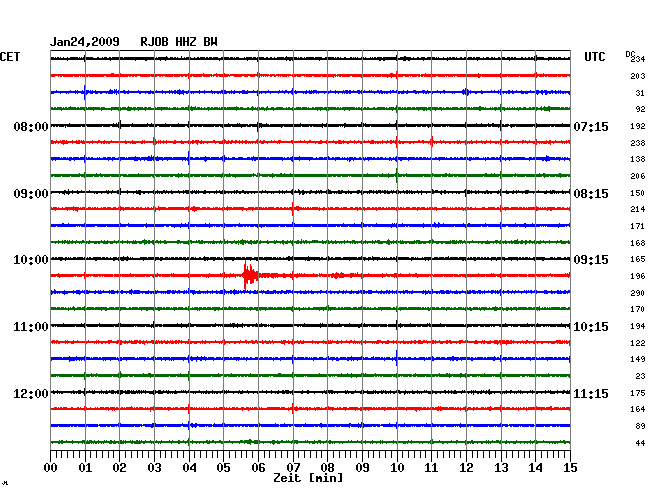Click DC value "214"
Image resolution: width=650 pixels, height=494 pixels.
pos(638,209)
